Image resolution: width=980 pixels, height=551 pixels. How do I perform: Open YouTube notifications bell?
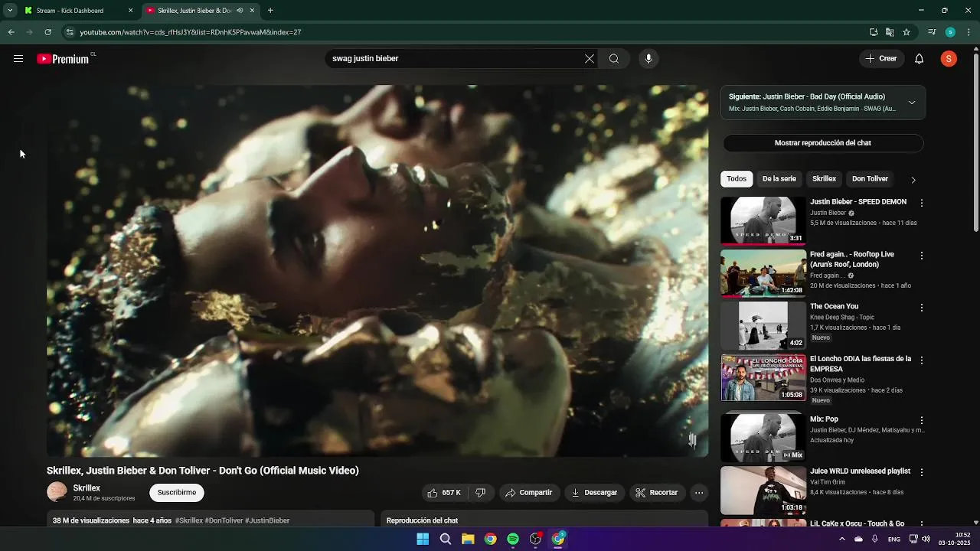click(920, 59)
